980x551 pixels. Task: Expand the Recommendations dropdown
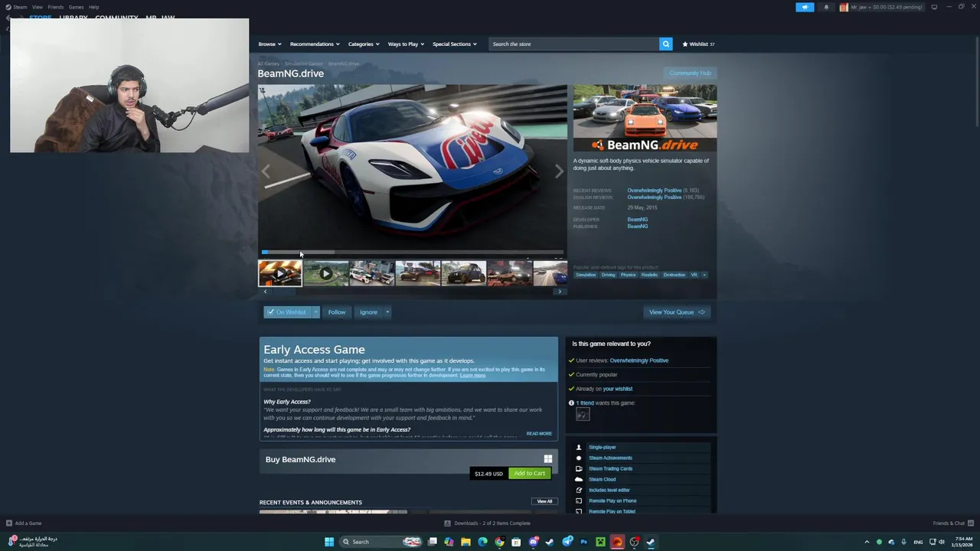click(x=315, y=44)
